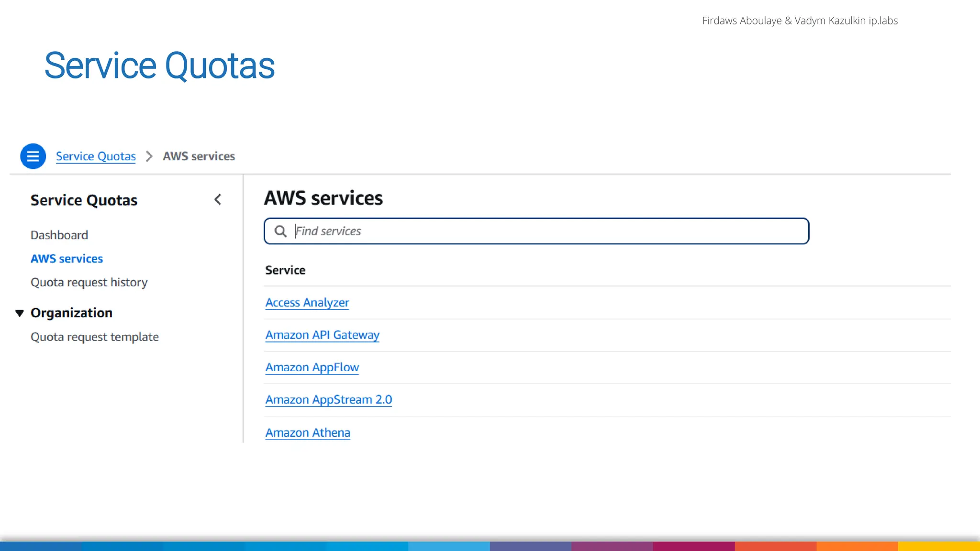Click the breadcrumb chevron separator

pos(149,156)
